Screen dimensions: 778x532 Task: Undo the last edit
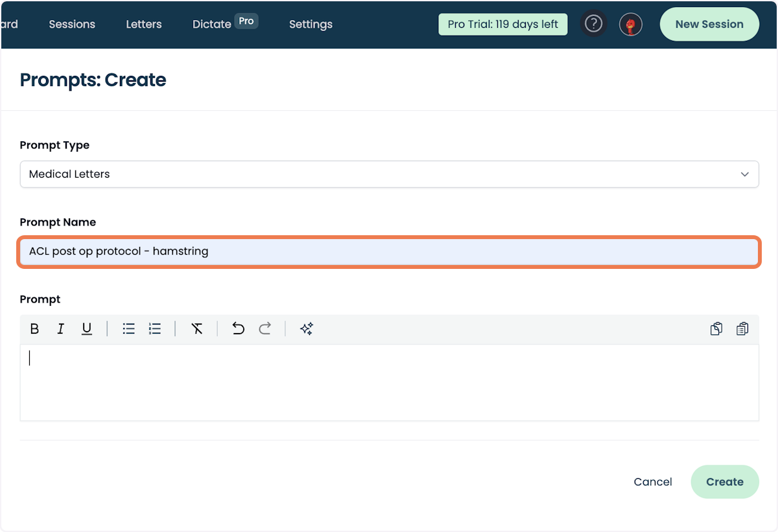coord(238,329)
